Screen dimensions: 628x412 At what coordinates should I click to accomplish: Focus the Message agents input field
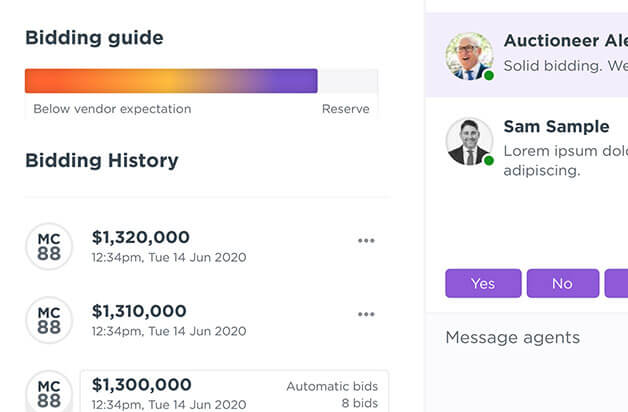526,362
